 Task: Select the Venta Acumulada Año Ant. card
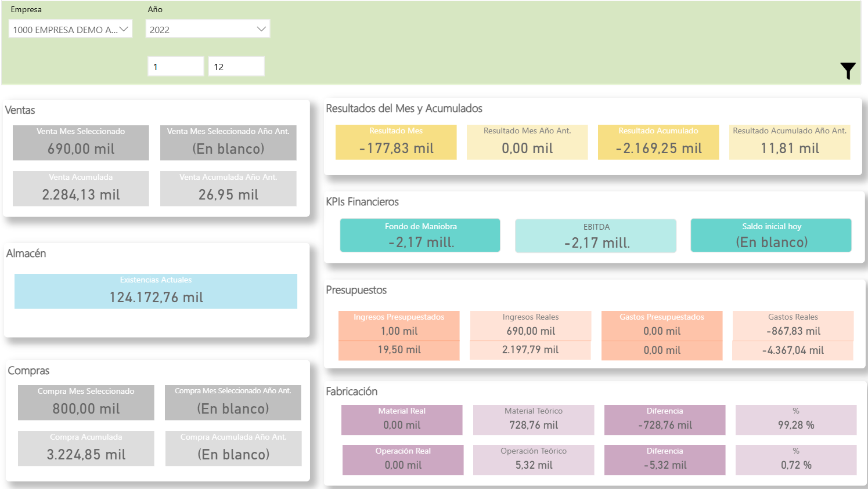point(228,189)
